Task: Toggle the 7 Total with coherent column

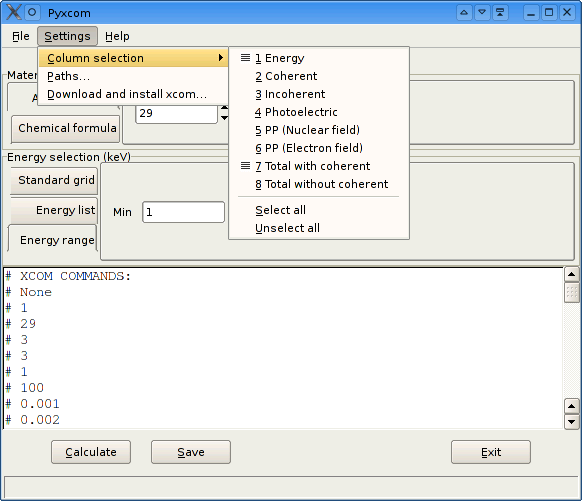Action: (x=319, y=166)
